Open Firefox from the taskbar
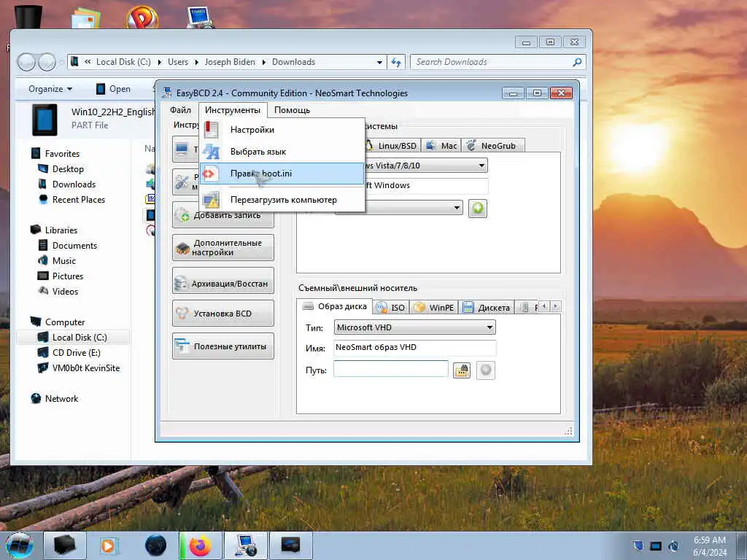The width and height of the screenshot is (747, 560). [201, 545]
